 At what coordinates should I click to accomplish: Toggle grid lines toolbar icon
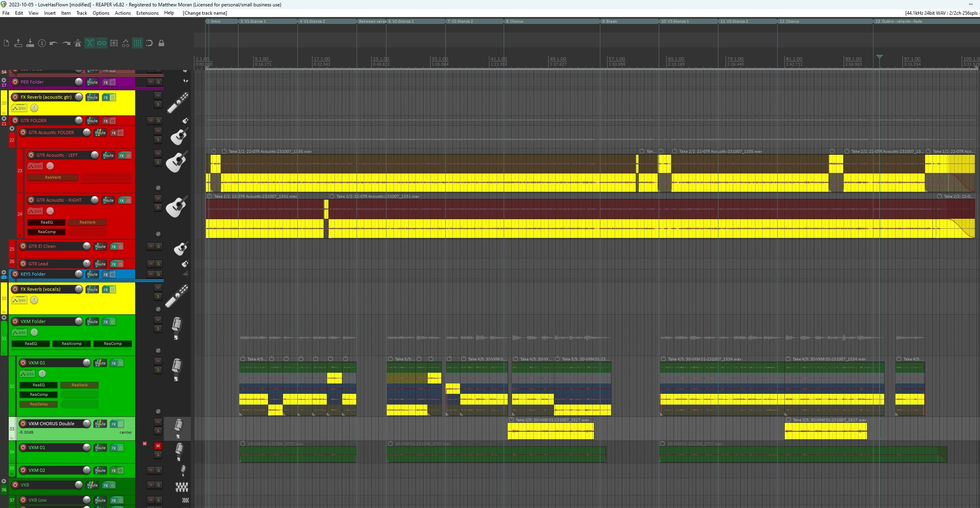[138, 43]
